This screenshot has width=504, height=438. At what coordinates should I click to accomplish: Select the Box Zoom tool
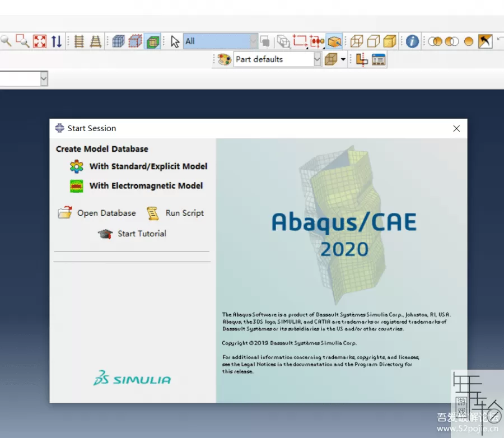pos(22,41)
